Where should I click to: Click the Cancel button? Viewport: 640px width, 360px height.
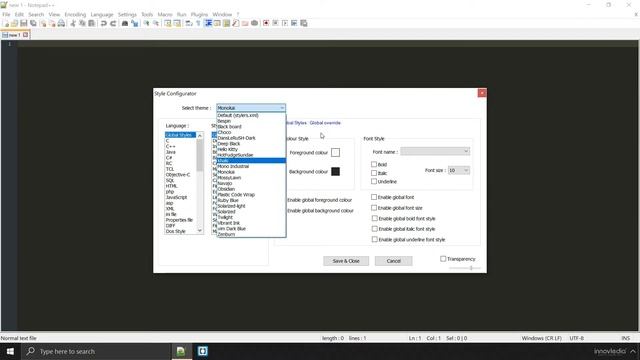[393, 261]
